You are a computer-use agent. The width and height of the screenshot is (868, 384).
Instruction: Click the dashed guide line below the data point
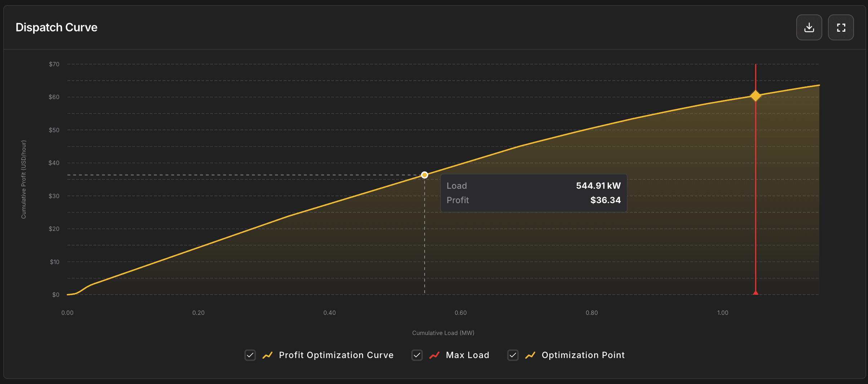[x=425, y=238]
